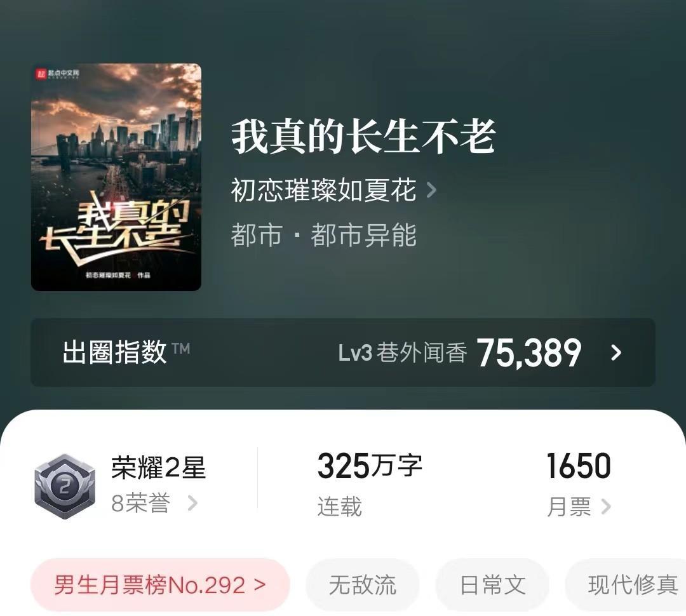Screen dimensions: 686x616
Task: Open the 都市异能 subcategory link
Action: point(363,235)
